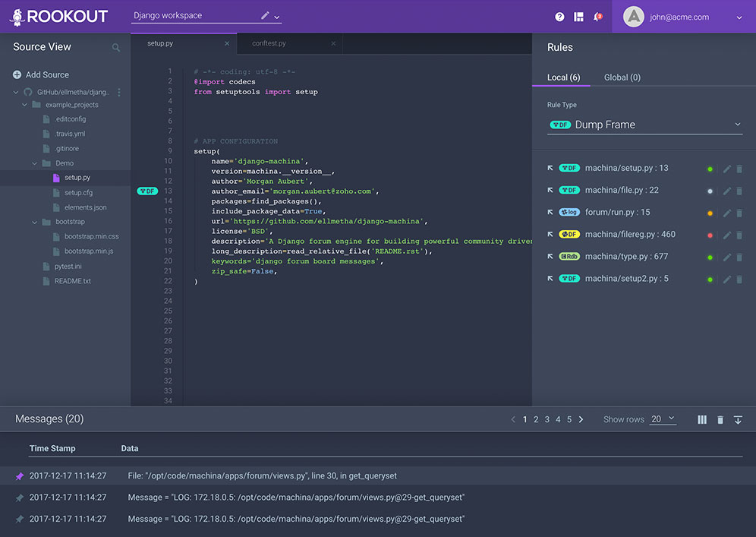Click red status dot for machina/filereg.py
The width and height of the screenshot is (756, 537).
[710, 235]
